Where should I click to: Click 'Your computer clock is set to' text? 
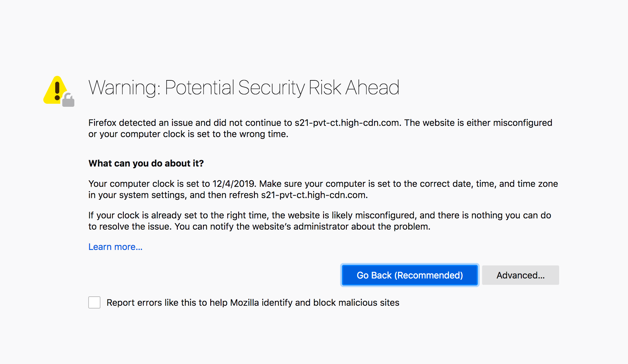pyautogui.click(x=149, y=184)
